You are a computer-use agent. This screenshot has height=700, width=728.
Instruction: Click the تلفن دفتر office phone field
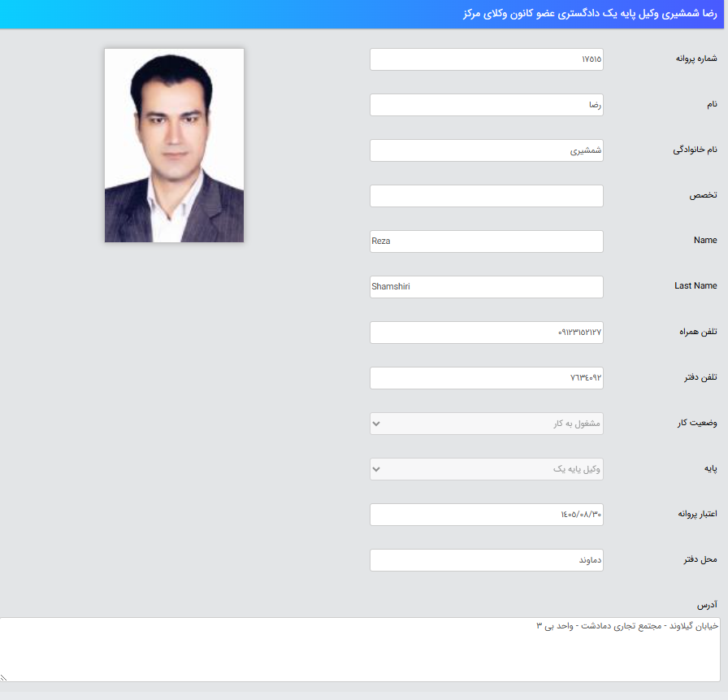(486, 377)
